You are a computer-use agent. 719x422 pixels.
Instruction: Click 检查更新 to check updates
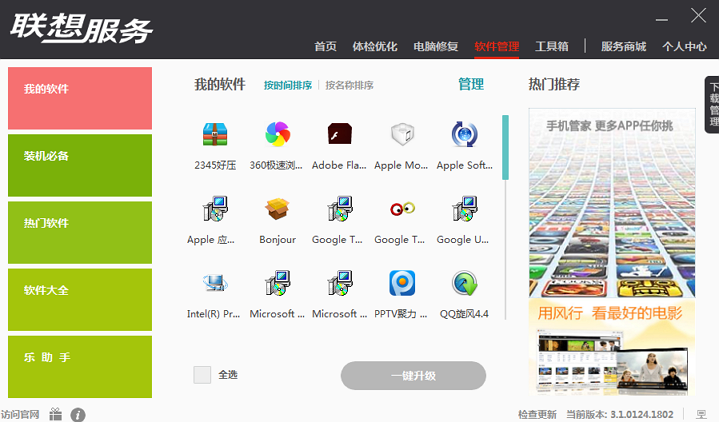click(537, 415)
